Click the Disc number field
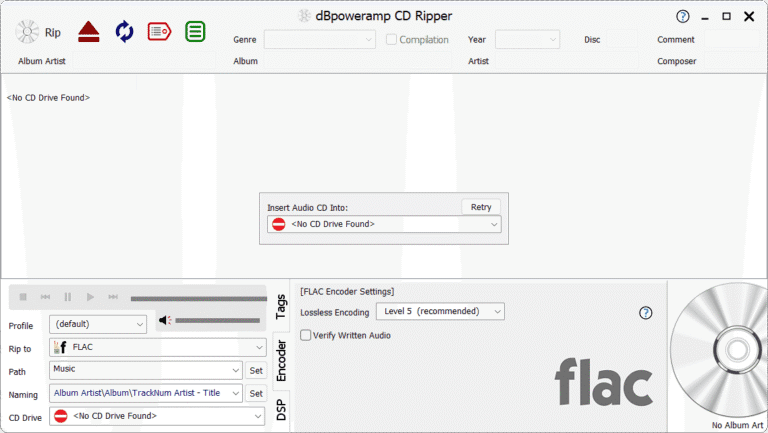The height and width of the screenshot is (433, 768). [x=622, y=40]
